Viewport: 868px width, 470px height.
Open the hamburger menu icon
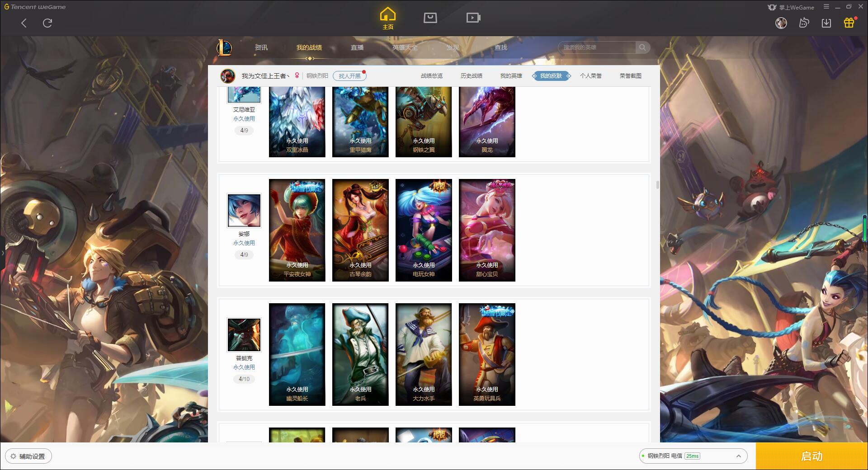[826, 7]
